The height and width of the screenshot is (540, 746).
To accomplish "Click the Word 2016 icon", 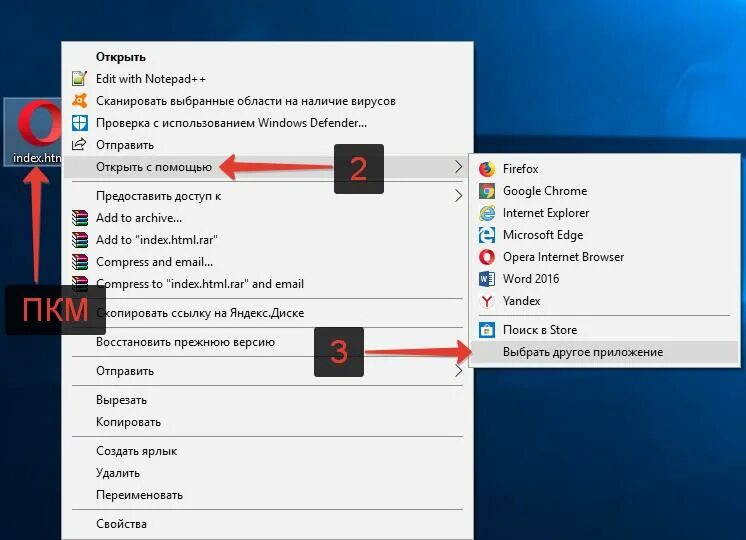I will point(486,279).
